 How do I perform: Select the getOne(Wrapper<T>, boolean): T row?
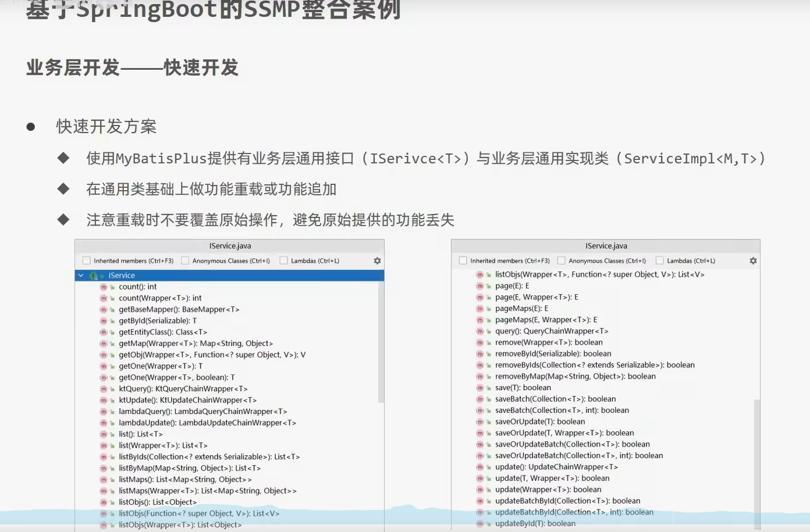227,377
